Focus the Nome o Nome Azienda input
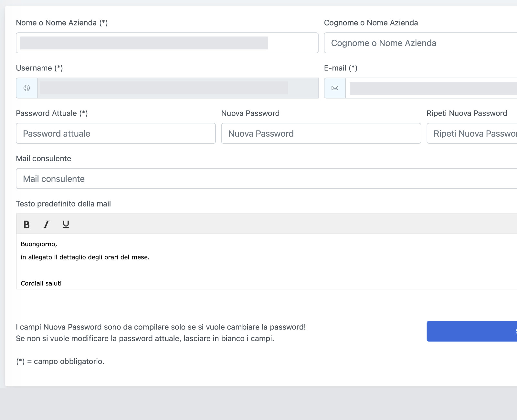 [167, 43]
